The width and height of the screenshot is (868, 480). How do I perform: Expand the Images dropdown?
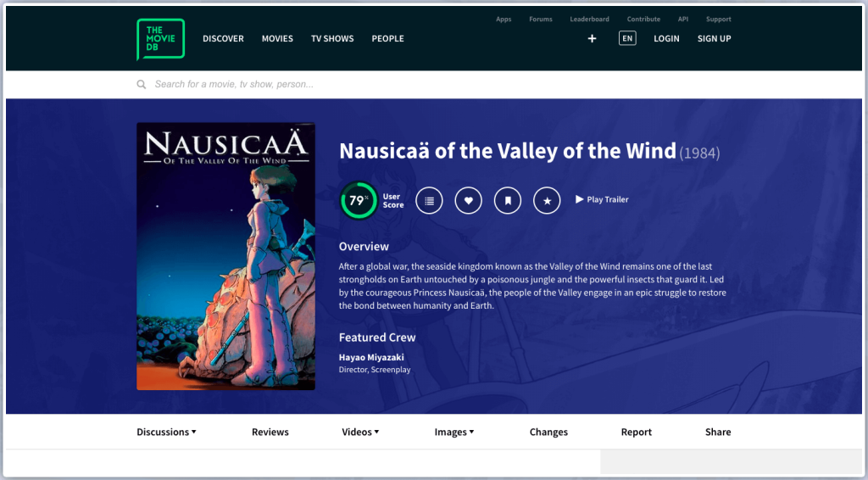tap(454, 432)
